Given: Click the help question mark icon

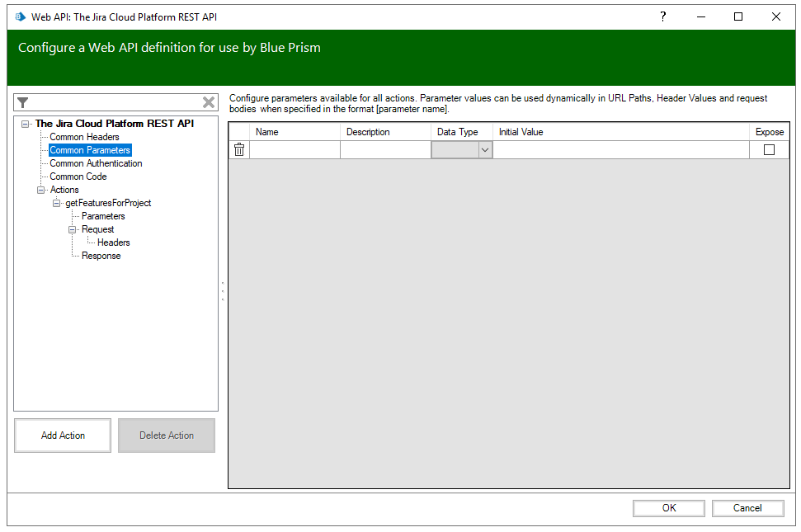Looking at the screenshot, I should pyautogui.click(x=662, y=16).
